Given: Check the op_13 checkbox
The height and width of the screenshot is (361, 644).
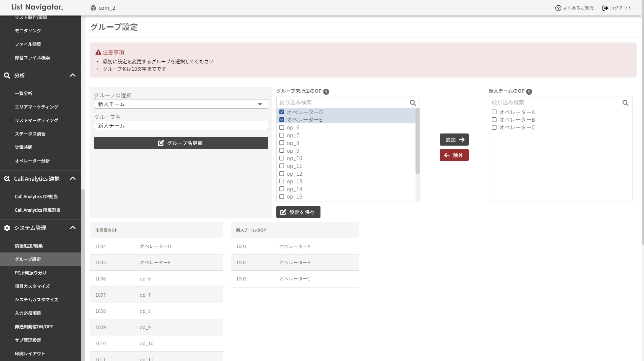Looking at the screenshot, I should pos(282,181).
